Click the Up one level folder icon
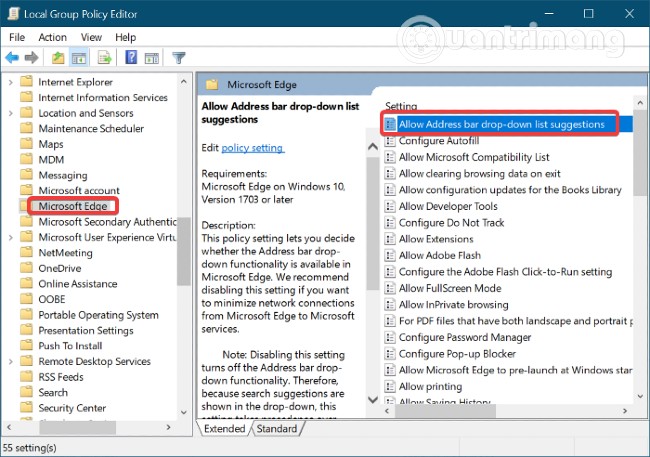This screenshot has height=457, width=650. (58, 58)
